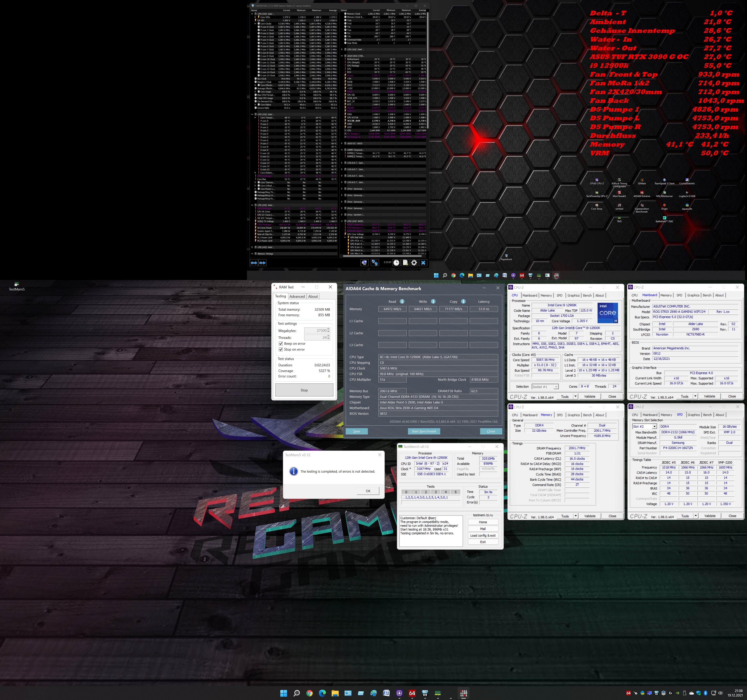This screenshot has height=700, width=747.
Task: Open Superposition Benchmark shortcut
Action: pos(642,208)
